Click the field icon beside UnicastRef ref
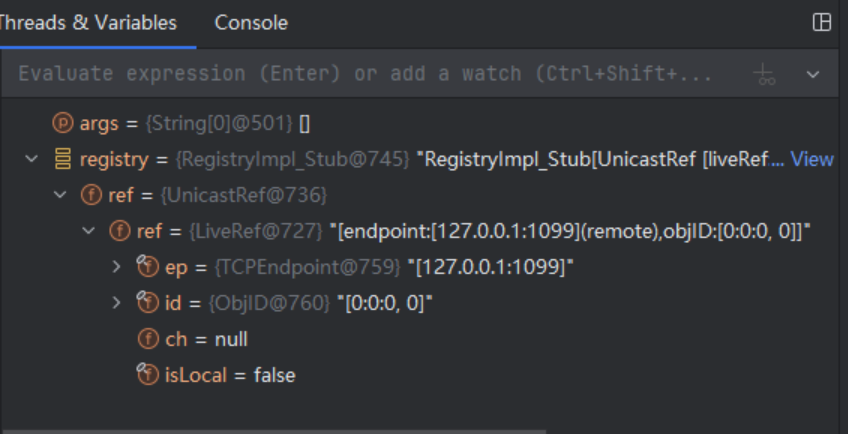 (91, 195)
